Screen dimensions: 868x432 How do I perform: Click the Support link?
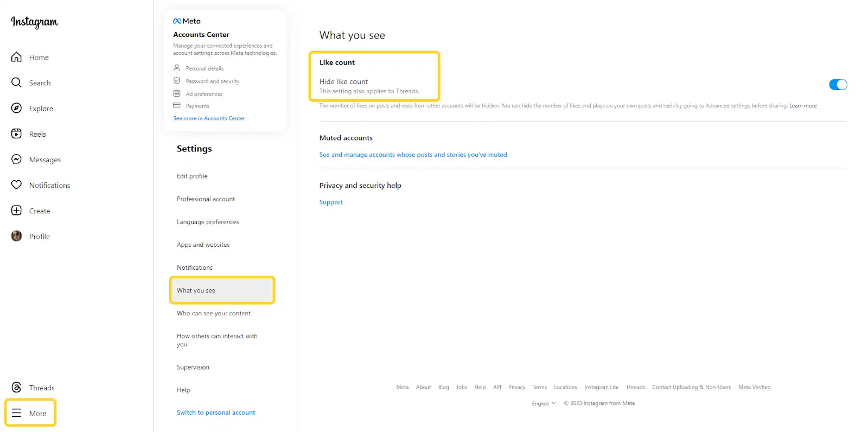tap(331, 202)
